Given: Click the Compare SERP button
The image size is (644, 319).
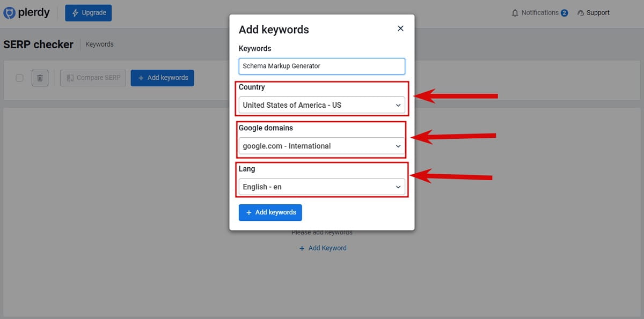Looking at the screenshot, I should click(x=93, y=78).
